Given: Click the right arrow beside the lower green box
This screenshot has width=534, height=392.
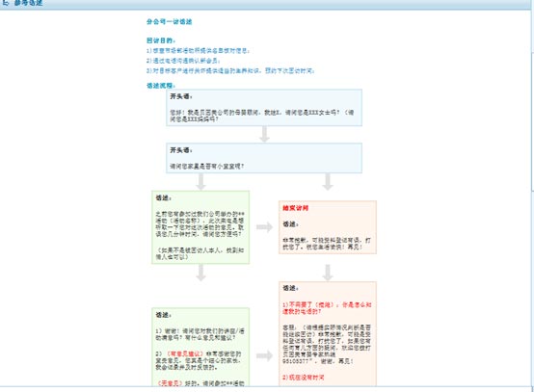Looking at the screenshot, I should pyautogui.click(x=264, y=356).
